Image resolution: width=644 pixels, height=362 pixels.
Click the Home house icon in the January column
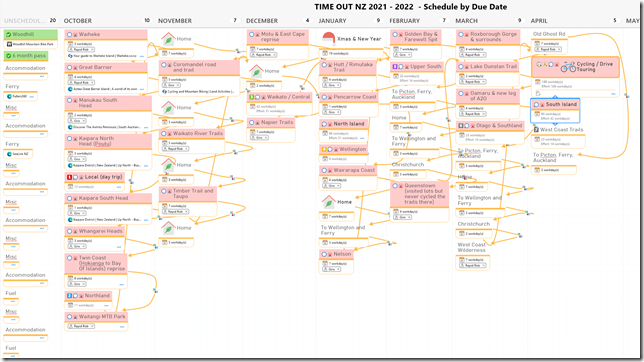point(329,202)
